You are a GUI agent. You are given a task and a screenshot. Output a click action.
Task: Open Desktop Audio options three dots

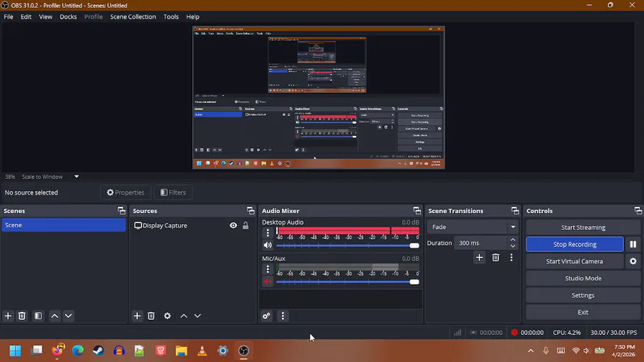(x=268, y=233)
